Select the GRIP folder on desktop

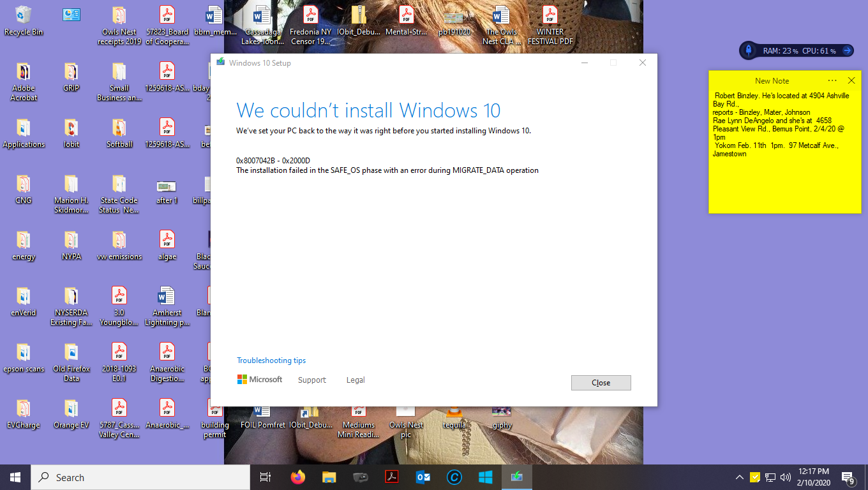tap(71, 77)
